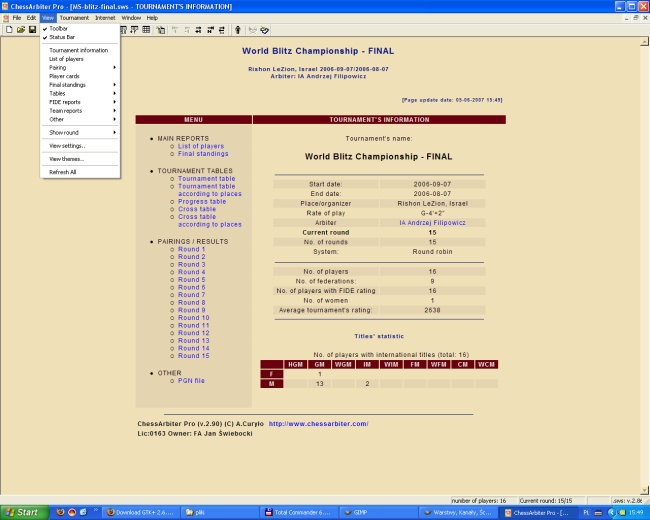Viewport: 650px width, 520px height.
Task: Click the Show desktop quick launch icon
Action: click(x=83, y=512)
